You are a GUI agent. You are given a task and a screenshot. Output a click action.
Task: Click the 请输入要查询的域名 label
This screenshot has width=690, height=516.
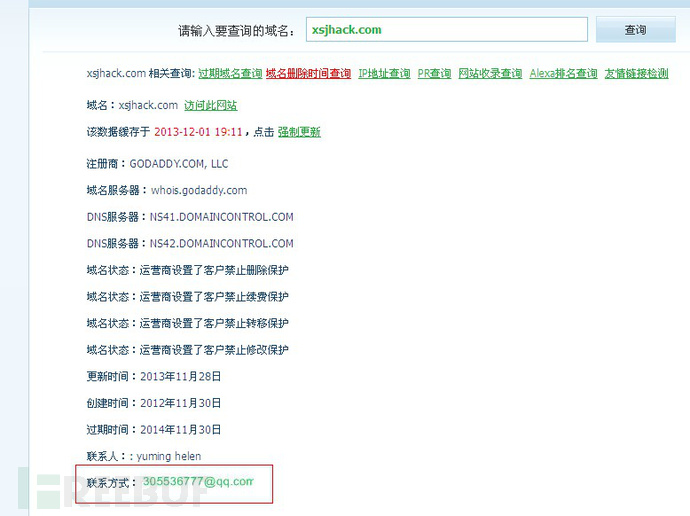pos(236,31)
